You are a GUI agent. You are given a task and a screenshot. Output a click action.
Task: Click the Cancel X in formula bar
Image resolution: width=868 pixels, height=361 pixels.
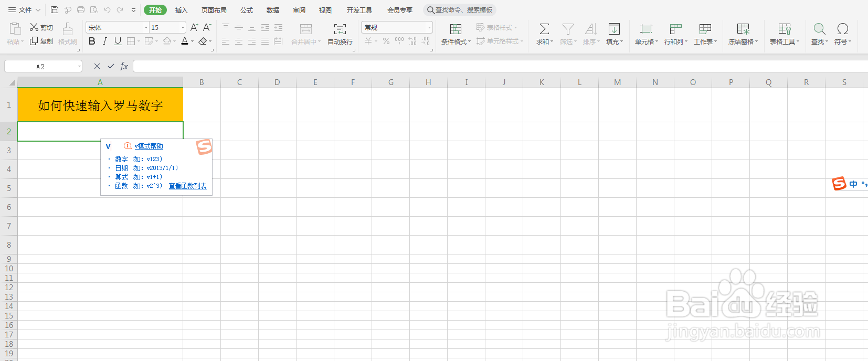pyautogui.click(x=97, y=66)
